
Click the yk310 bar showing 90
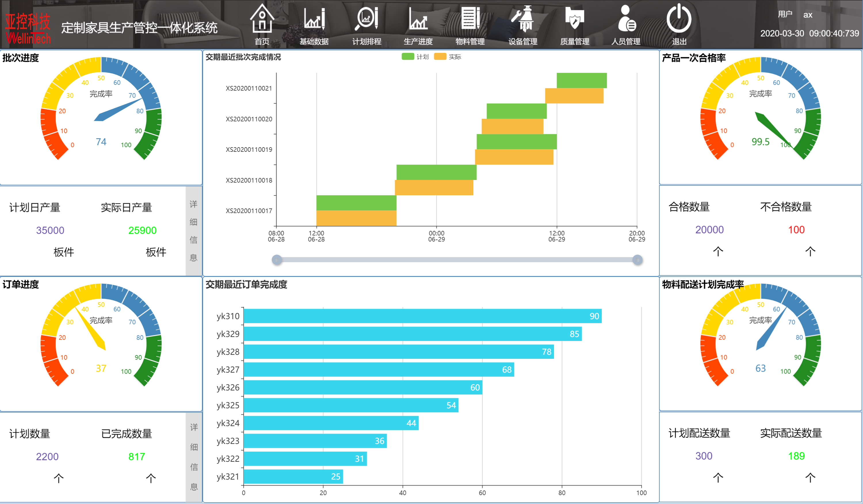point(422,316)
